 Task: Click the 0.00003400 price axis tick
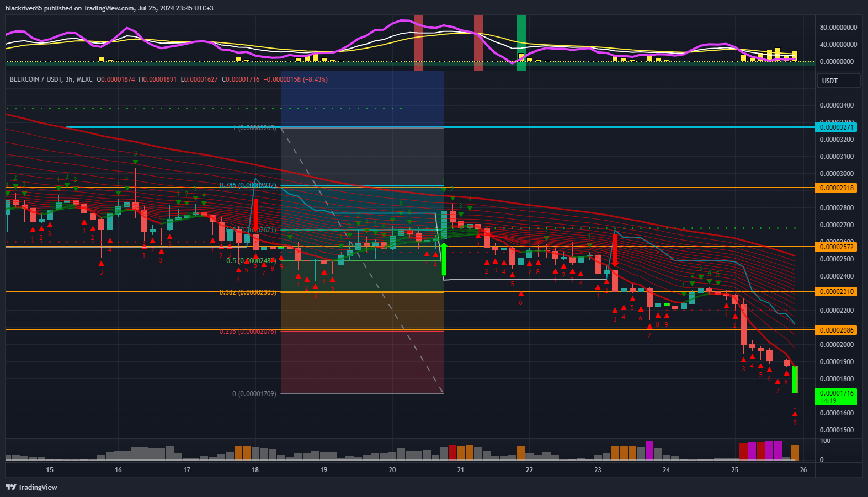pos(837,105)
